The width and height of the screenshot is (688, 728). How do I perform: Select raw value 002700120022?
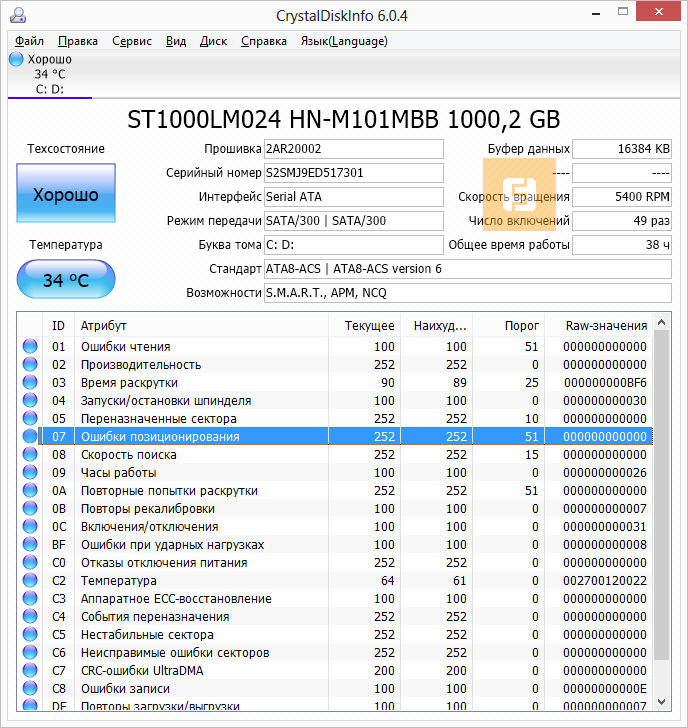(x=604, y=581)
